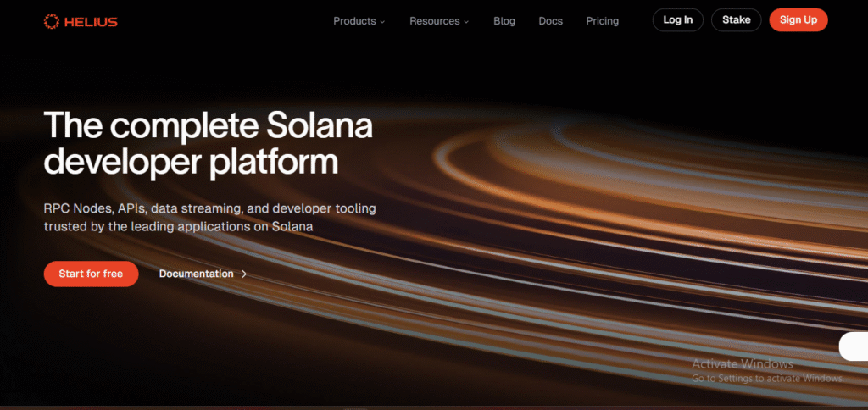Click the Stake button
868x410 pixels.
coord(737,20)
